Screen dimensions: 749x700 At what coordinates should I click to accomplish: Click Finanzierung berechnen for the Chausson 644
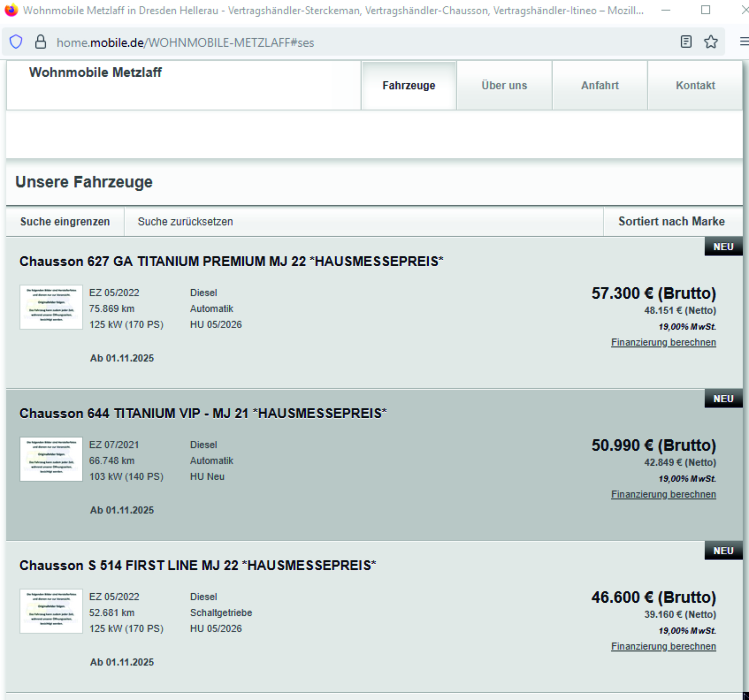663,494
